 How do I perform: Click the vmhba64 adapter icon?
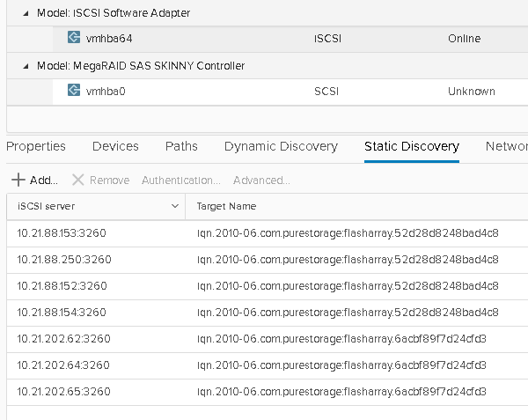[x=74, y=37]
